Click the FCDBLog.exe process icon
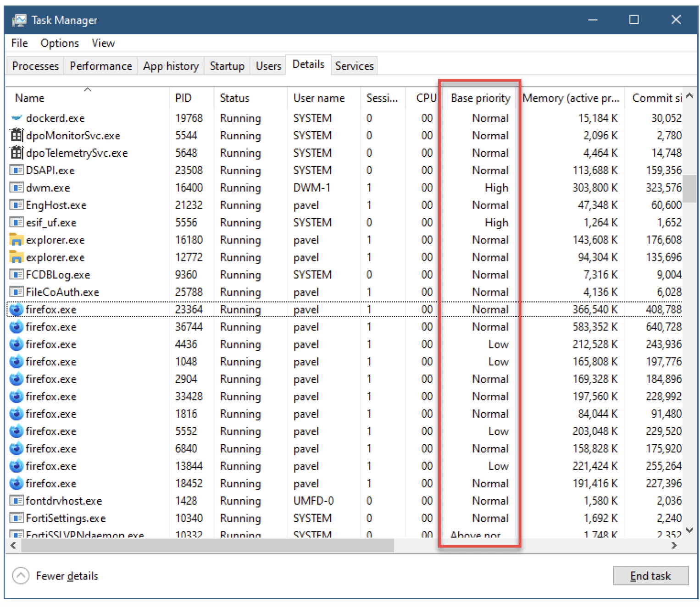The width and height of the screenshot is (700, 607). tap(17, 275)
